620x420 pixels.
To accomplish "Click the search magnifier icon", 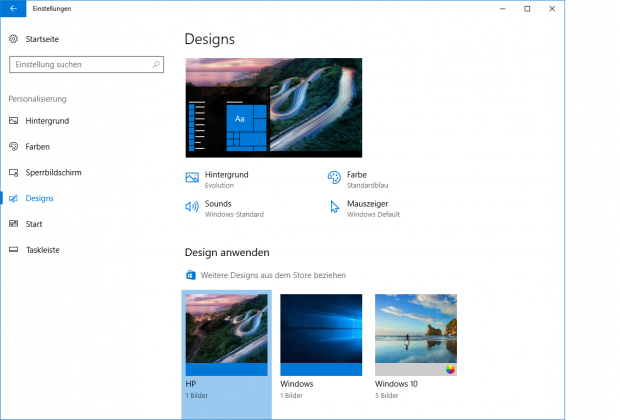I will (156, 64).
